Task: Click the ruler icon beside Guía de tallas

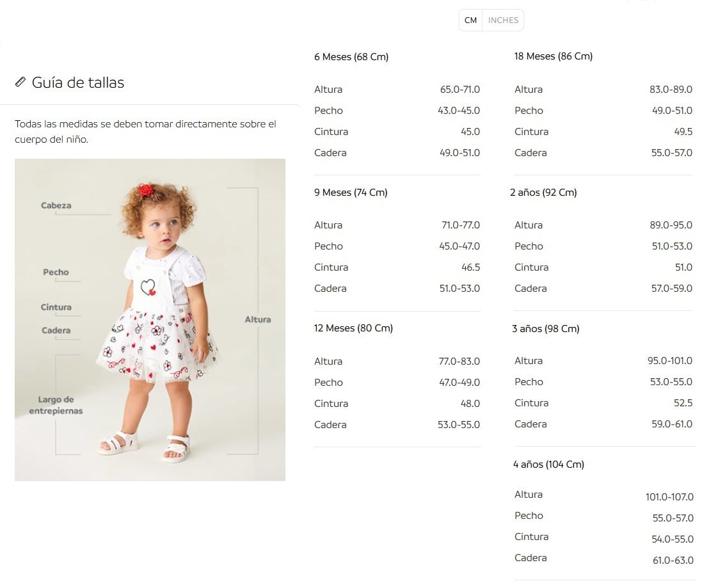Action: pos(20,82)
